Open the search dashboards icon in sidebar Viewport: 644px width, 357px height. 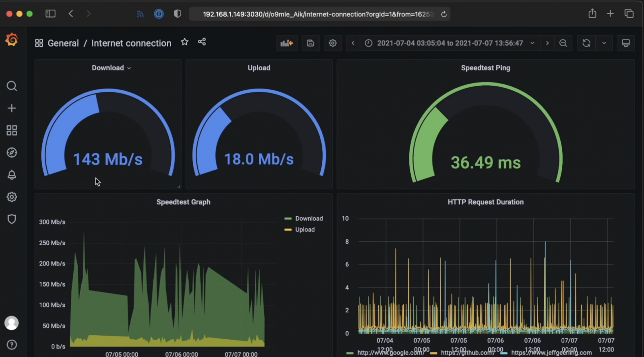[x=12, y=86]
